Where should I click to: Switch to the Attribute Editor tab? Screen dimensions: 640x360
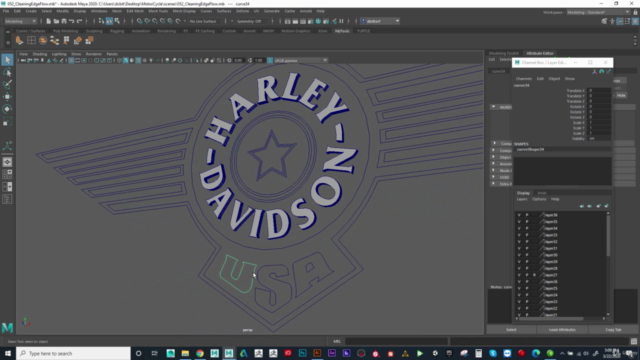click(540, 53)
